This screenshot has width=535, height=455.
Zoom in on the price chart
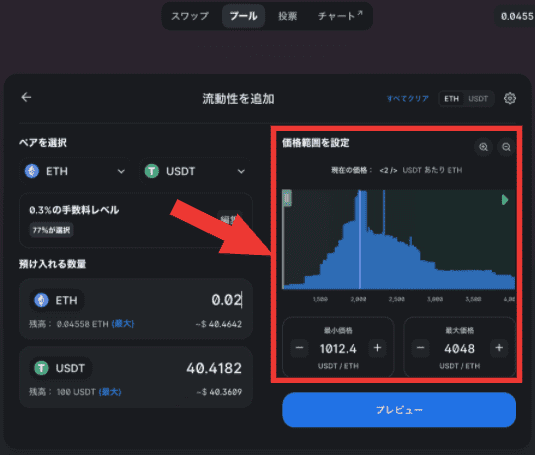click(483, 147)
